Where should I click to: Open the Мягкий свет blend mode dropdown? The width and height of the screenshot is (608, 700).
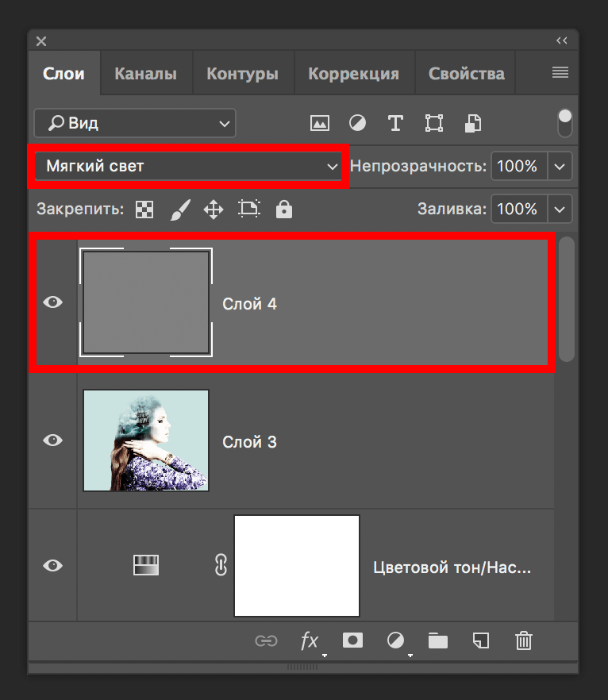tap(187, 167)
